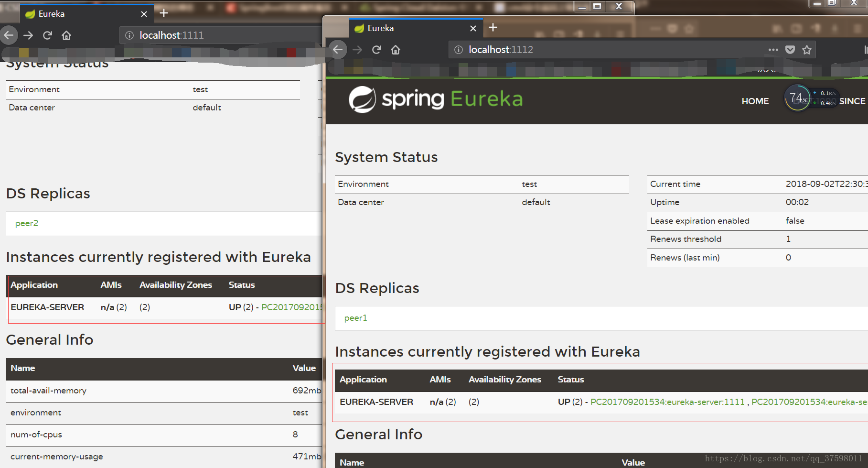The image size is (868, 468).
Task: Click total-avail-memory row name
Action: click(48, 391)
